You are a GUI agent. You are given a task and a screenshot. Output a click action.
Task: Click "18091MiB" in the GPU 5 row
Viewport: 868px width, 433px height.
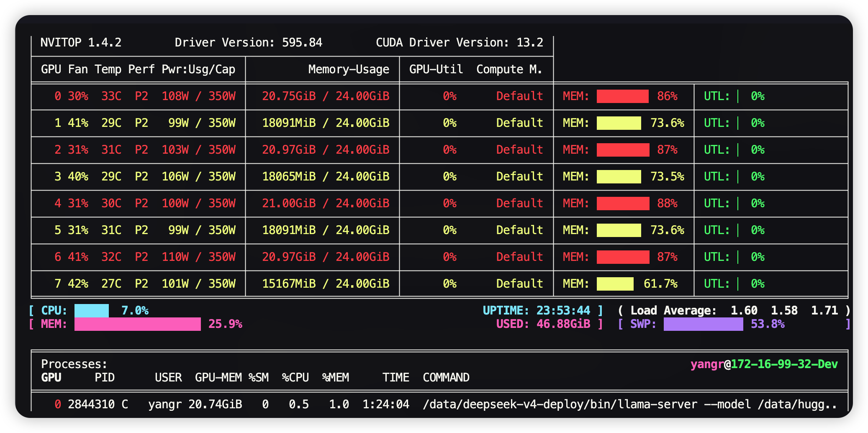(289, 230)
